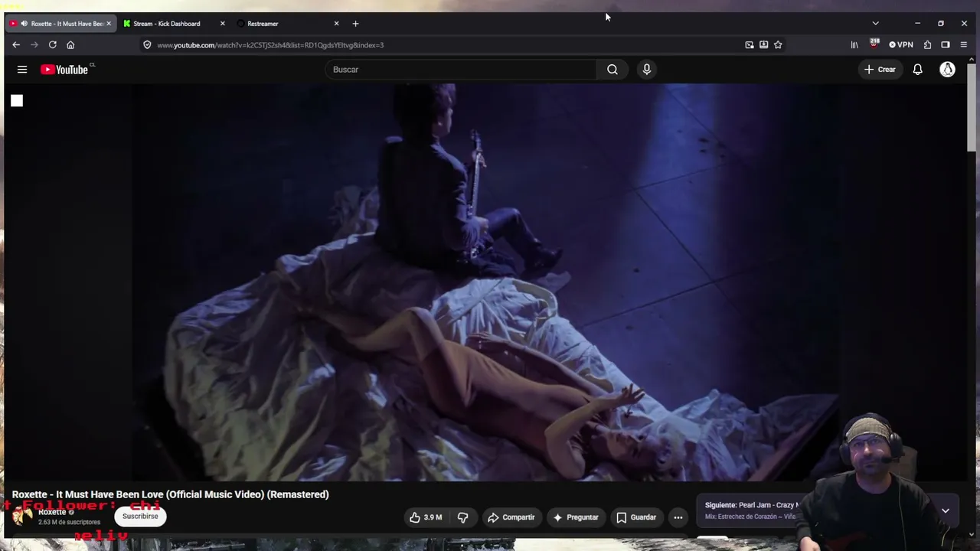This screenshot has width=980, height=551.
Task: Click the page vertical scrollbar
Action: 972,107
